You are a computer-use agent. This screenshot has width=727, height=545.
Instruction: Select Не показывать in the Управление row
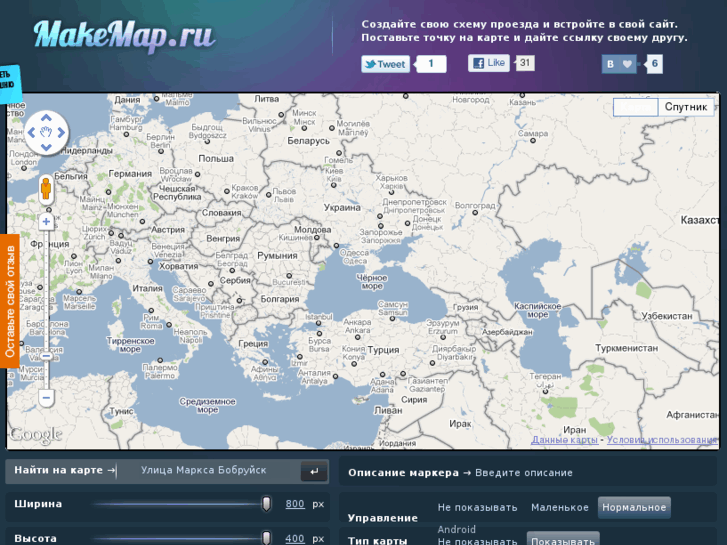pos(478,507)
